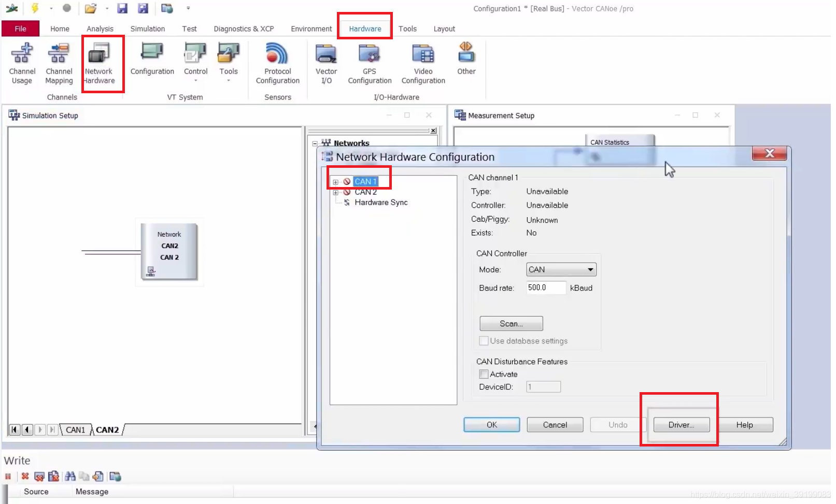
Task: Switch to the Test ribbon tab
Action: point(189,28)
